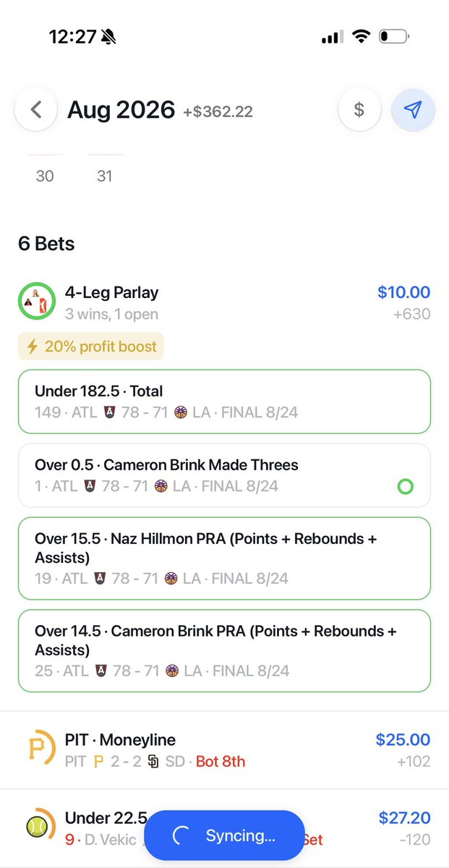Open Cameron Brink Made Threes leg
Image resolution: width=449 pixels, height=868 pixels.
pos(224,475)
